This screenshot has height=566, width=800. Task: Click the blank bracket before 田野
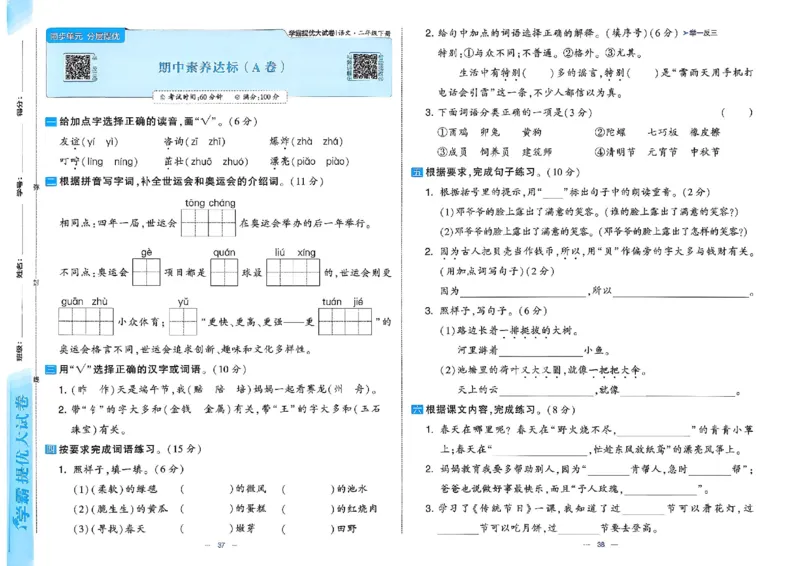pyautogui.click(x=308, y=529)
